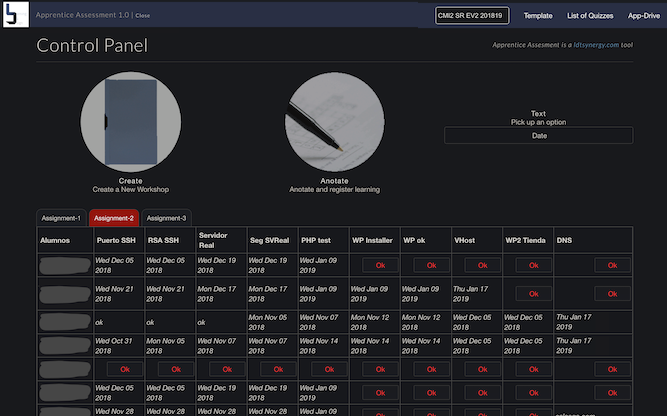Screen dimensions: 667x416
Task: Open the Template menu item
Action: point(538,15)
